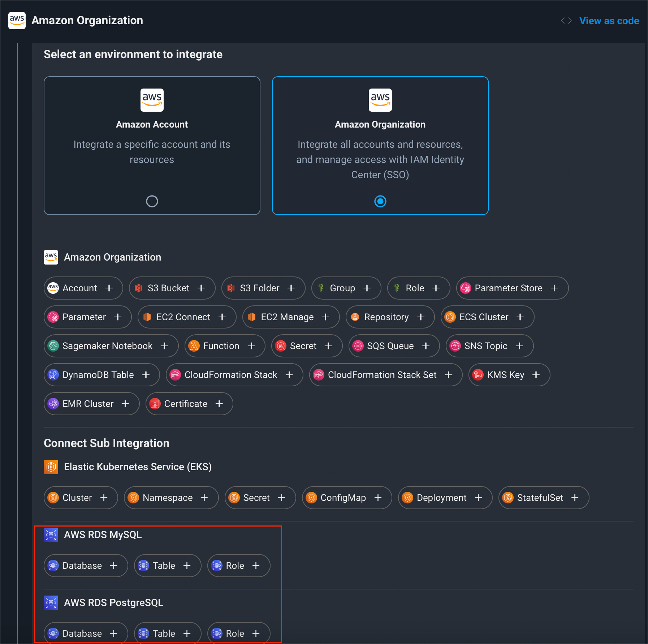This screenshot has height=644, width=648.
Task: Select the Amazon Account radio button
Action: click(152, 201)
